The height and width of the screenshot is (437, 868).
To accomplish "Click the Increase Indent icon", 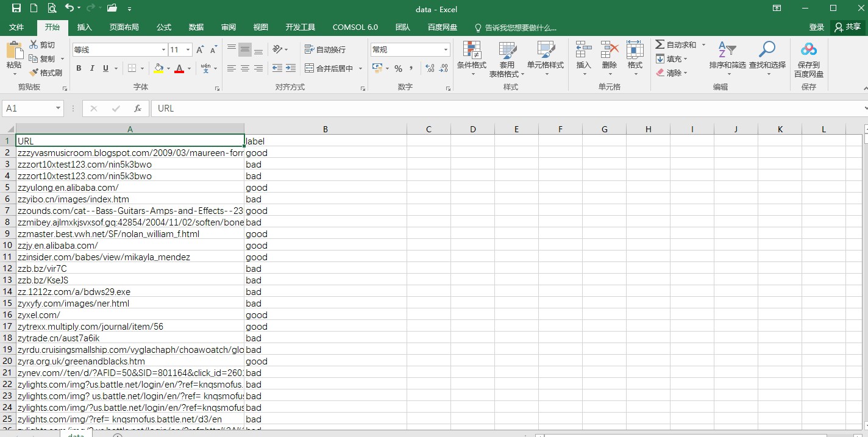I will 291,68.
